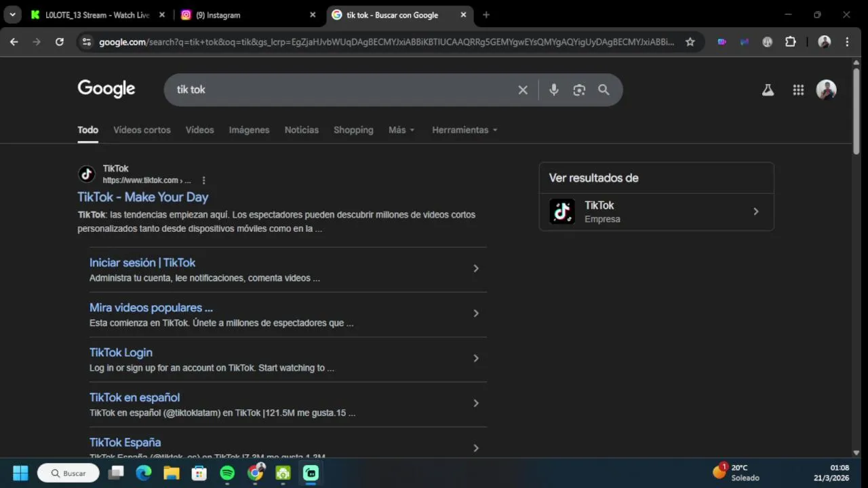Click the taskbar Buscar search box
The image size is (868, 488).
[68, 473]
